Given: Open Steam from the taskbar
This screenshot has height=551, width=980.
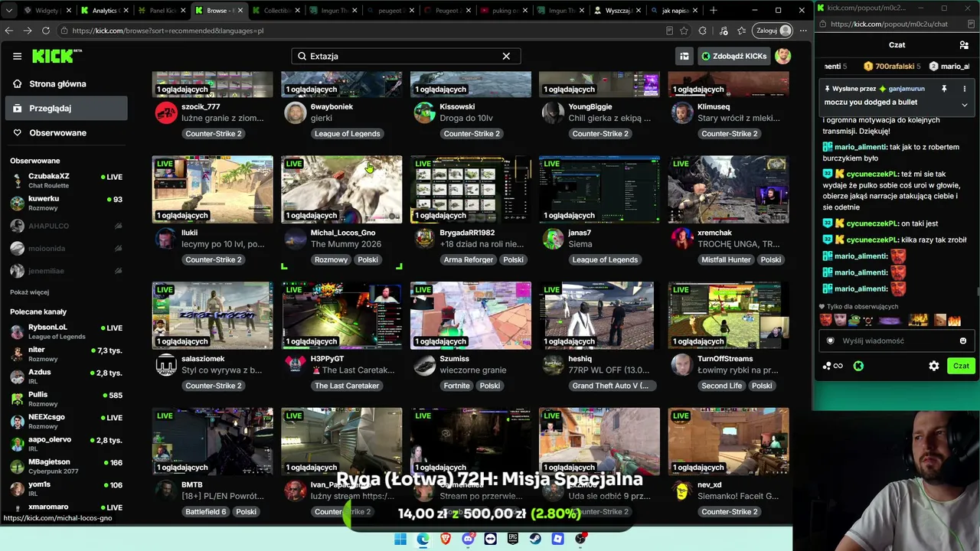Looking at the screenshot, I should point(535,539).
